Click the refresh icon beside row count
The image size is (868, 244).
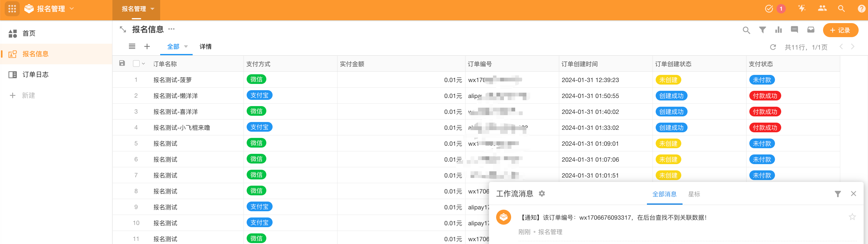[x=773, y=47]
